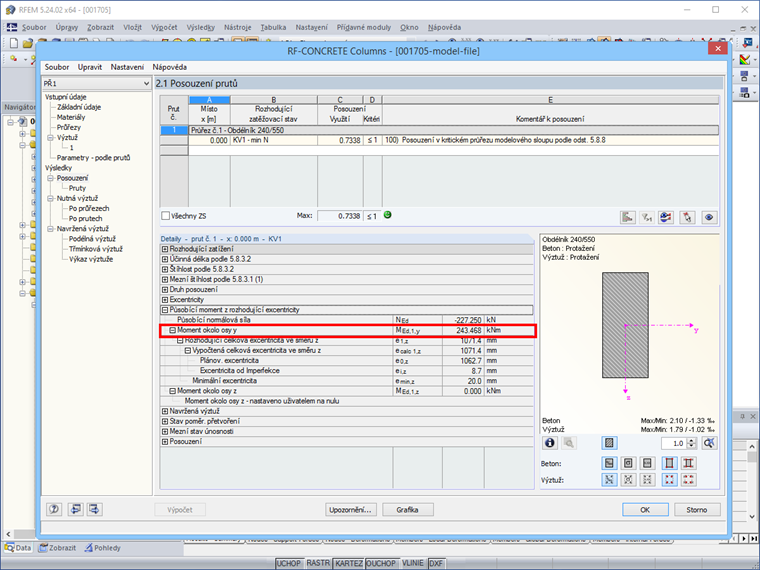Expand Účinná délka podle 5.8.3.2 row

[x=165, y=259]
